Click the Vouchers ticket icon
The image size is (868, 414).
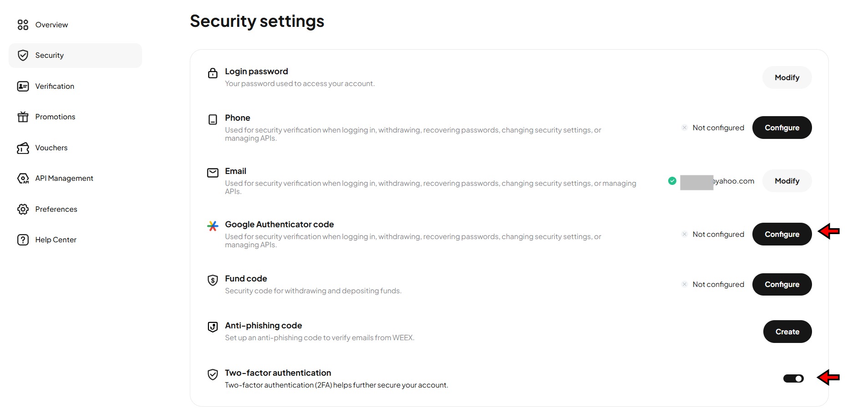coord(23,148)
